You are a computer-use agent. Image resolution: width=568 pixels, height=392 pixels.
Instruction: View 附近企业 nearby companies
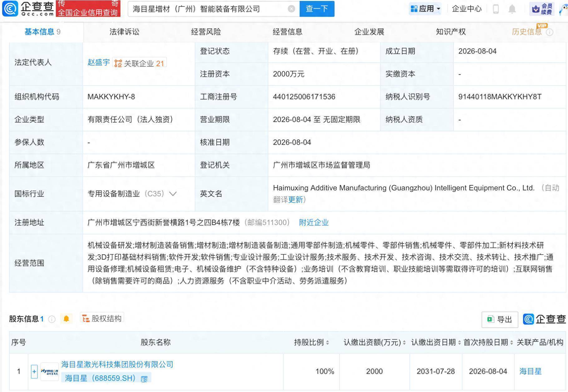point(314,223)
